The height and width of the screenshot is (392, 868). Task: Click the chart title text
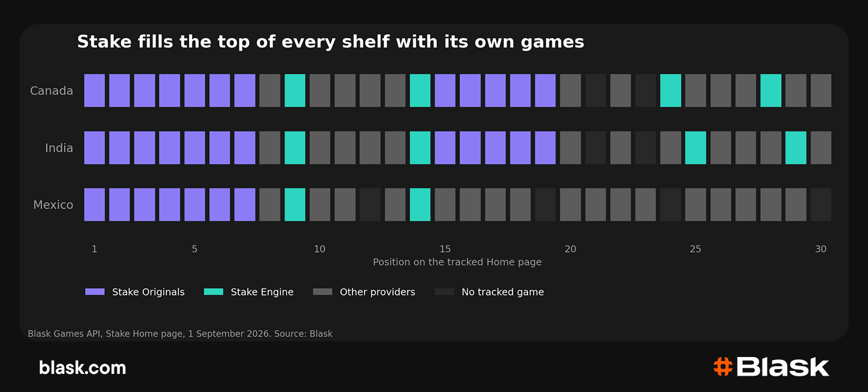tap(330, 42)
